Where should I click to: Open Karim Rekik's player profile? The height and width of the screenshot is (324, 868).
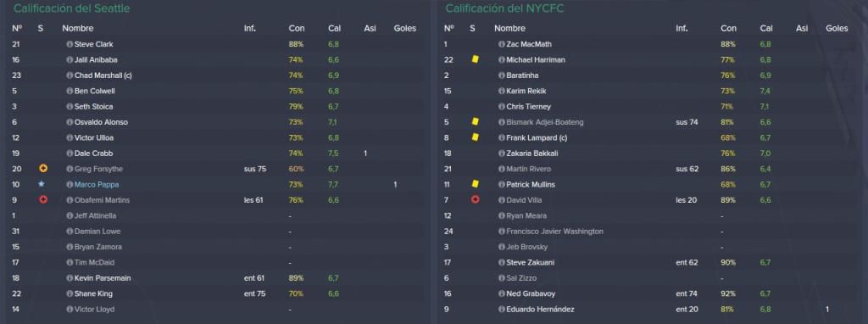(526, 91)
